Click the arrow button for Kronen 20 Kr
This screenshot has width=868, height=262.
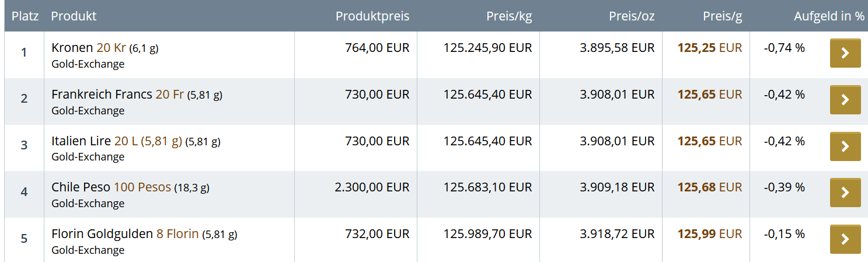click(x=845, y=53)
